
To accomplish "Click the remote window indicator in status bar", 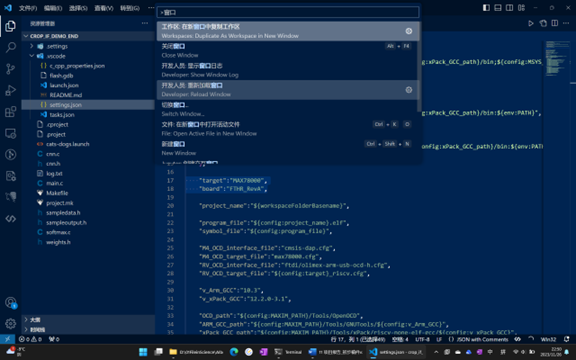I will tap(7, 339).
